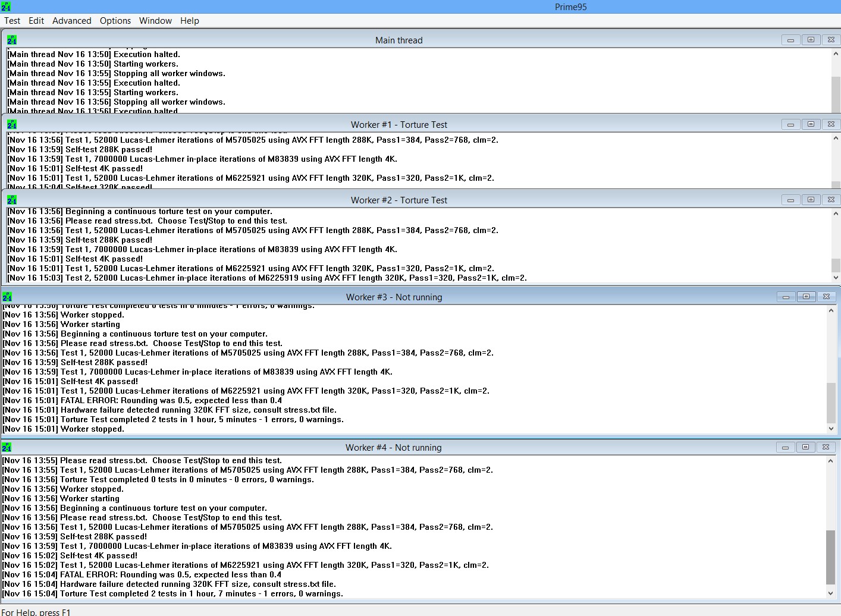Maximize the Worker #2 window
Viewport: 841px width, 616px height.
(x=811, y=200)
